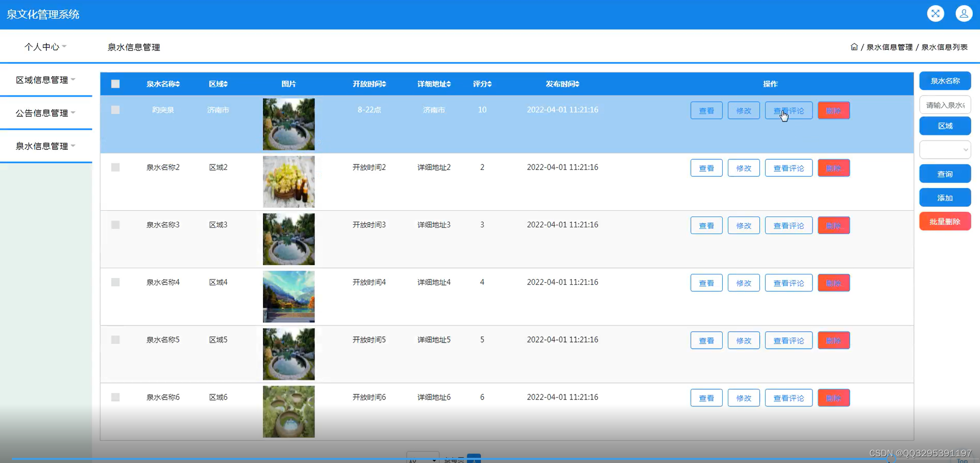Open the page size dropdown at bottom
980x463 pixels.
point(423,458)
